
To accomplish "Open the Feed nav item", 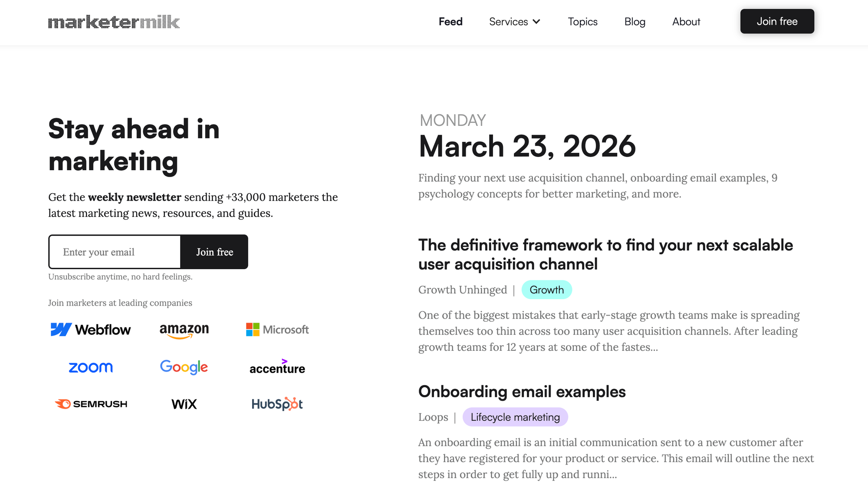I will pos(450,22).
